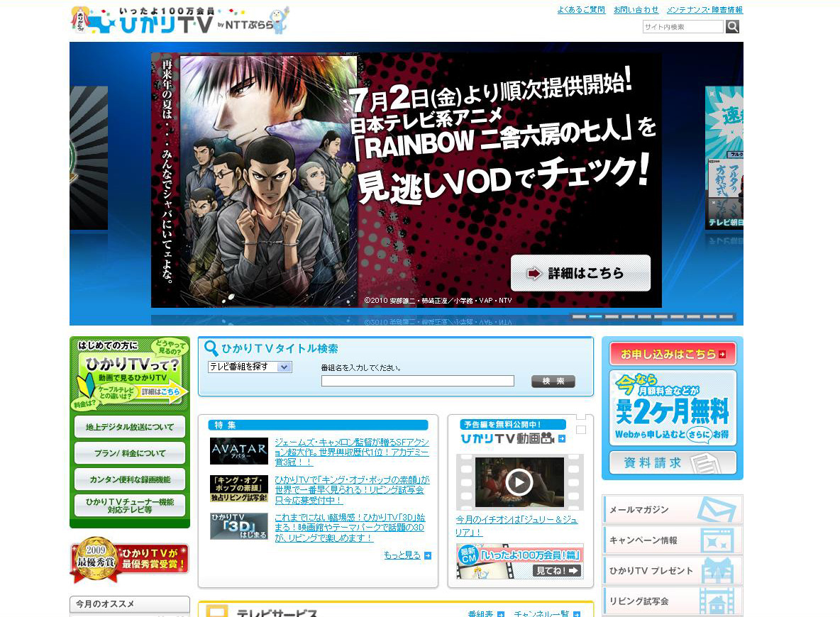Open よくあるご質問 link
The width and height of the screenshot is (840, 617).
(581, 10)
